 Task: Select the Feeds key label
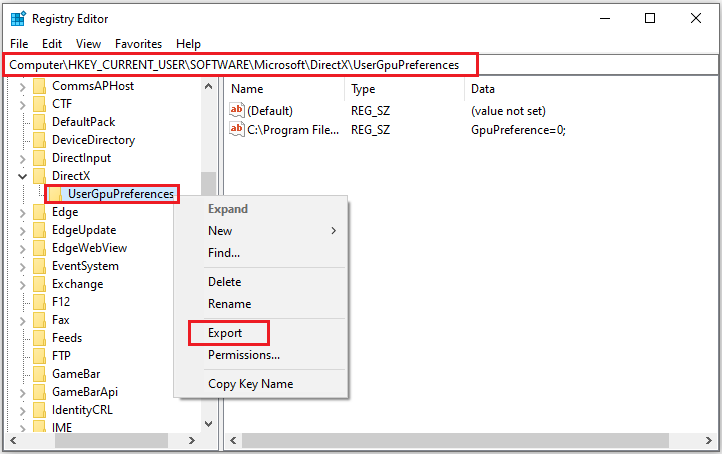click(67, 338)
